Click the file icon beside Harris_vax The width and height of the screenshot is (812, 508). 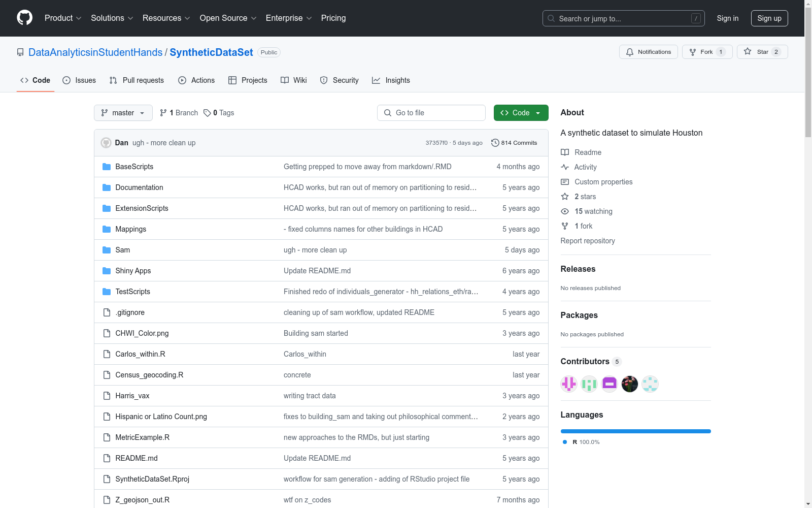point(107,396)
